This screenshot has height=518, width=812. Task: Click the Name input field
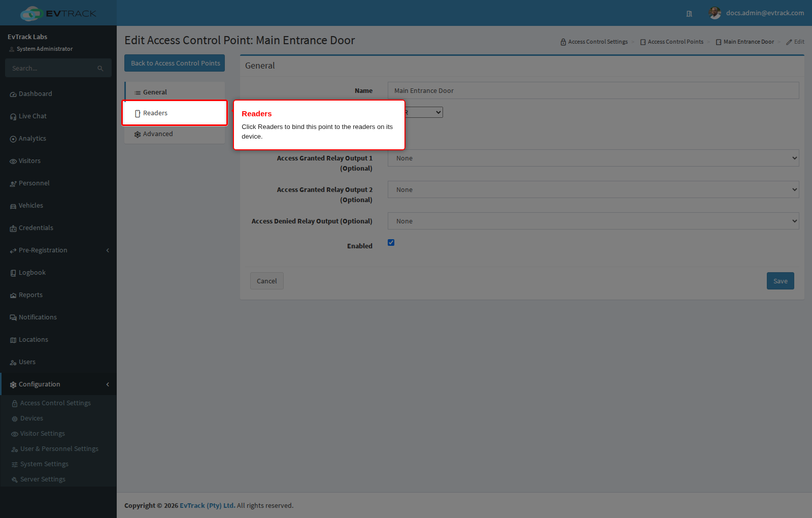[x=593, y=90]
